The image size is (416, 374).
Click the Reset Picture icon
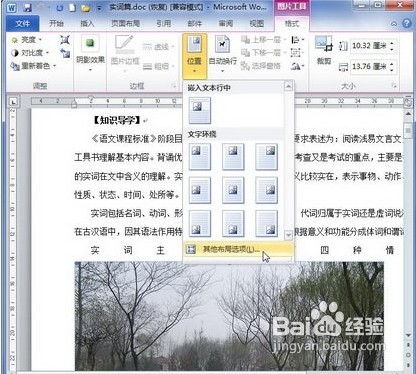coord(65,53)
